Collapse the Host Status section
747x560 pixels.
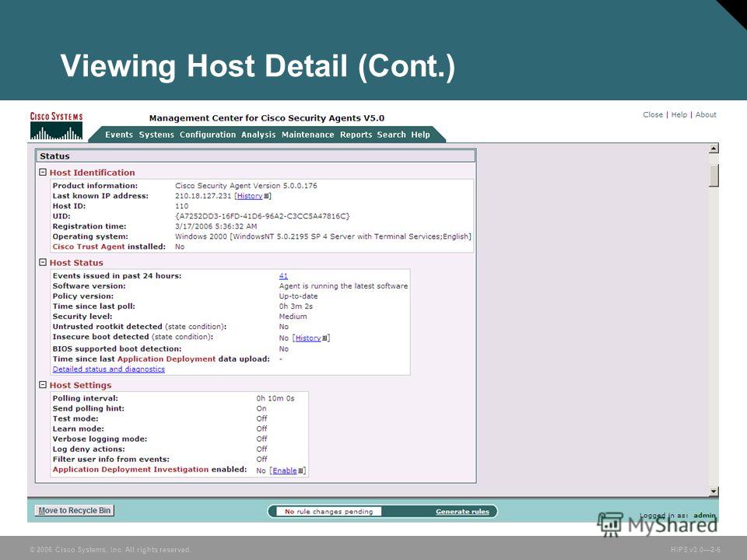point(43,262)
